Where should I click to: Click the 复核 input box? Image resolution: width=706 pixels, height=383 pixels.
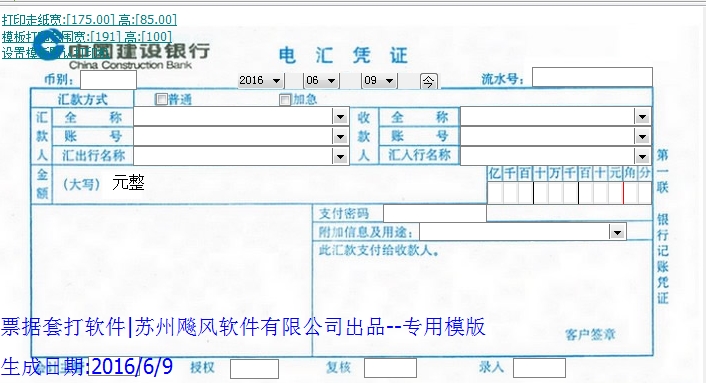tap(390, 368)
